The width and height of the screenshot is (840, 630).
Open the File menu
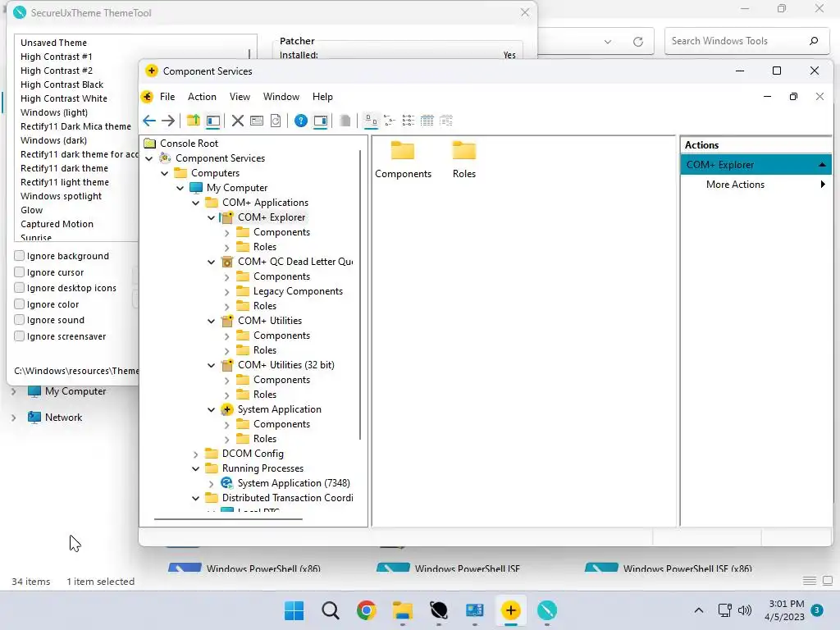[x=167, y=97]
